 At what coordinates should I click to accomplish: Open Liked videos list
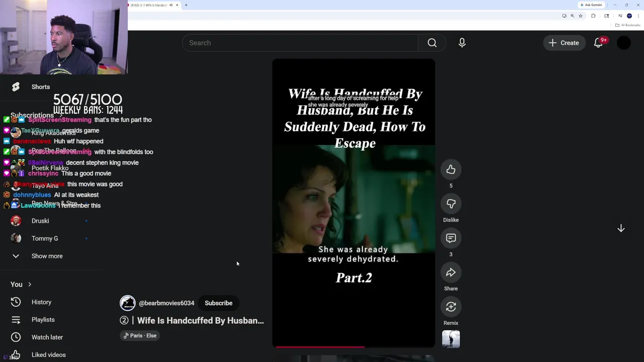(x=48, y=355)
